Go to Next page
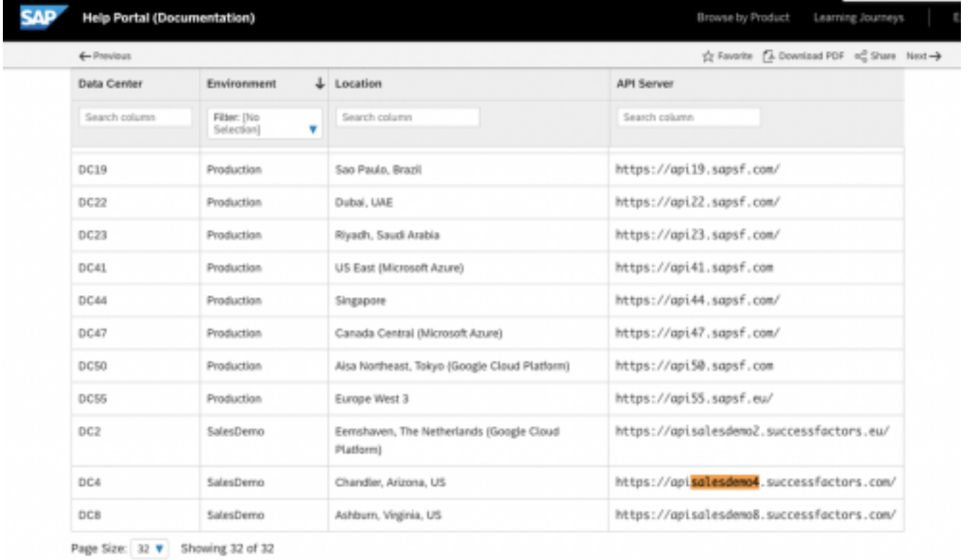Screen dimensions: 971x560 (x=924, y=55)
